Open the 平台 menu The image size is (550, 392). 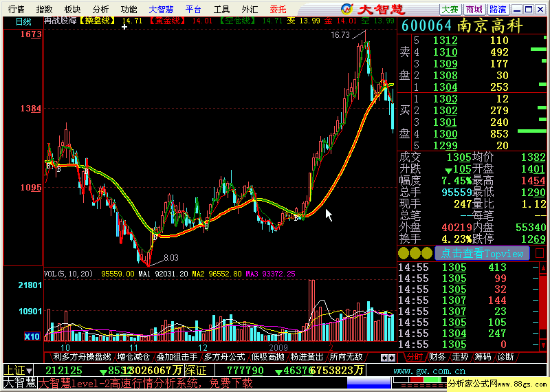(193, 10)
